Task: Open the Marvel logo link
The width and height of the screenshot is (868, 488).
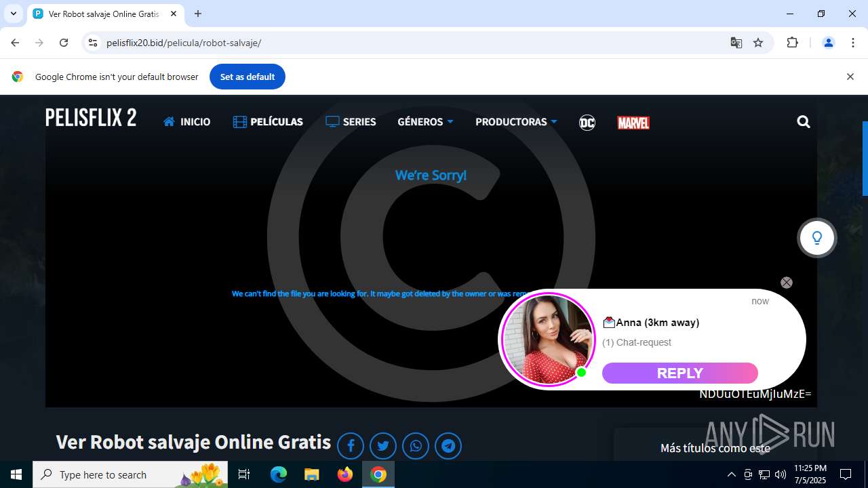Action: (x=633, y=123)
